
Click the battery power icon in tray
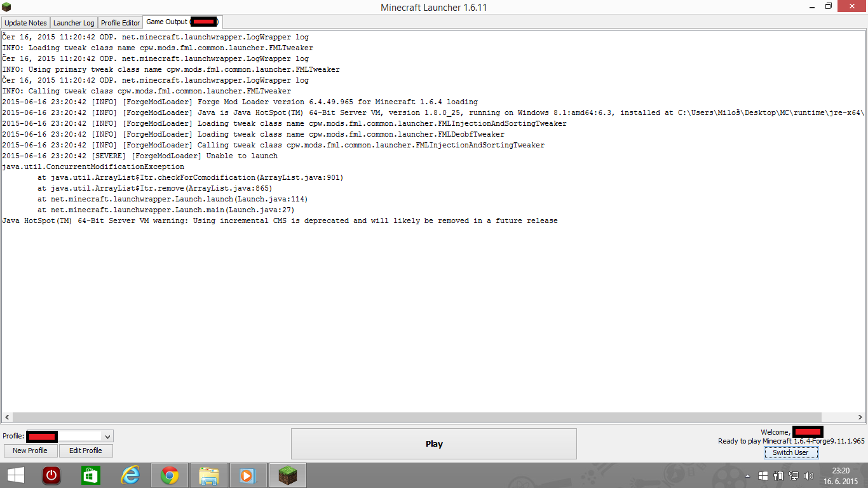point(778,475)
